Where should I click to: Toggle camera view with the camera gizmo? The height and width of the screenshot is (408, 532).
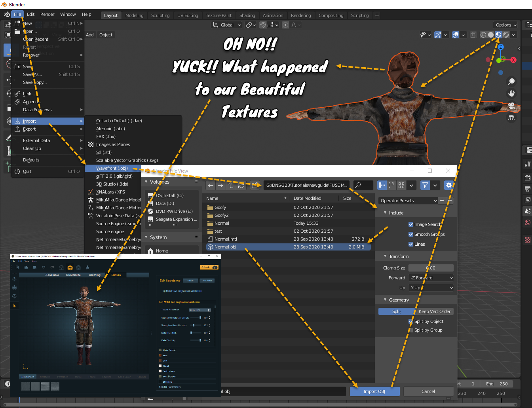[x=511, y=106]
